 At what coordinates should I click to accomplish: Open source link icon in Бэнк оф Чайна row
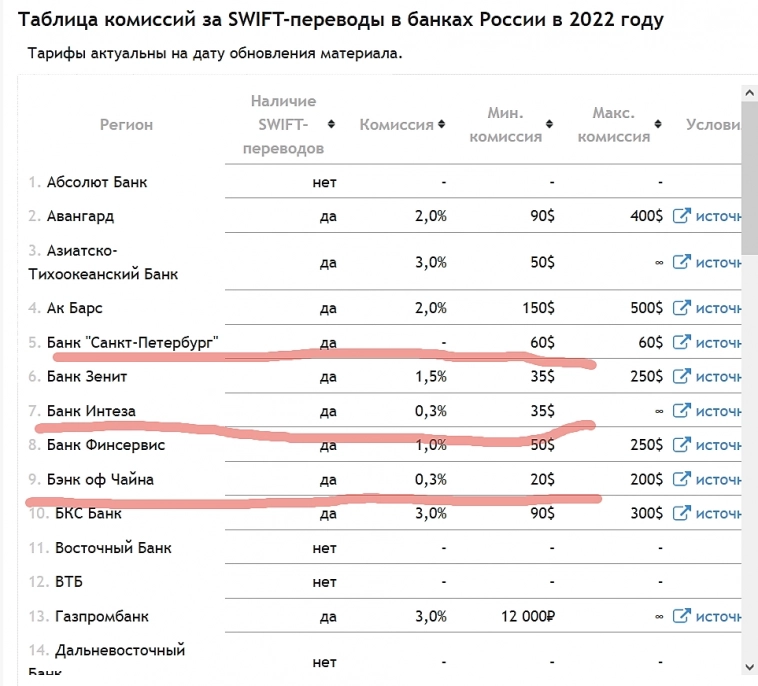pos(682,479)
